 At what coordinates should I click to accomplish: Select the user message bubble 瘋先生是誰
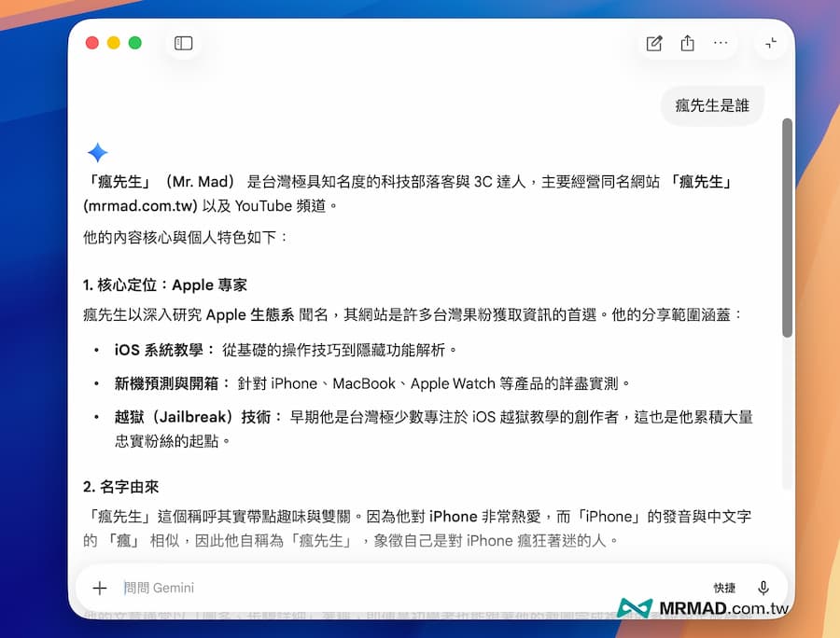coord(711,105)
